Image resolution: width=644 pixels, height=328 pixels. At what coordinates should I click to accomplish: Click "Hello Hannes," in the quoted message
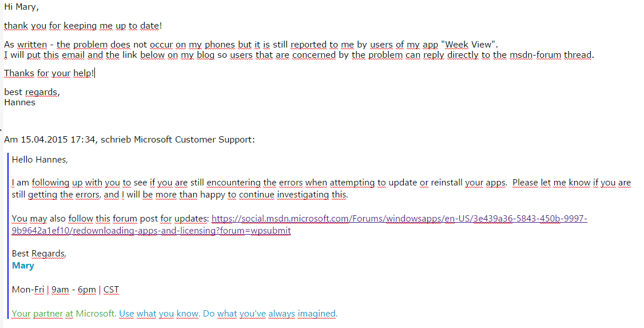(40, 160)
